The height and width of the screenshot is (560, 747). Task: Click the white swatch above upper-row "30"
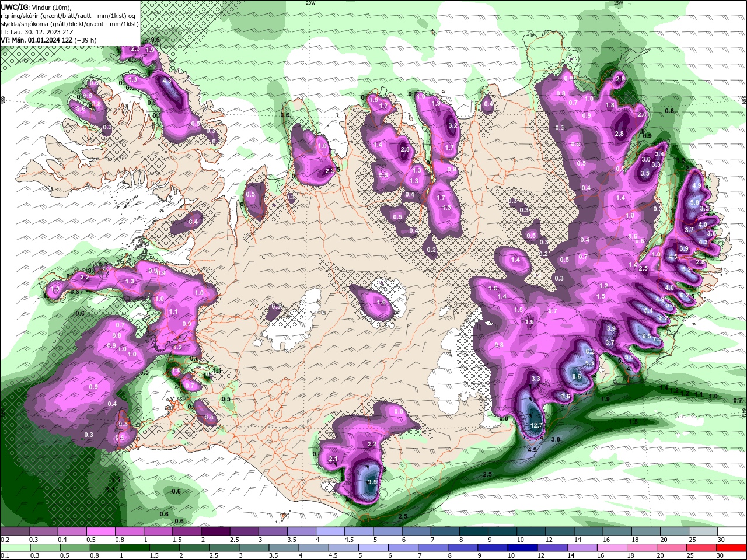pos(732,531)
